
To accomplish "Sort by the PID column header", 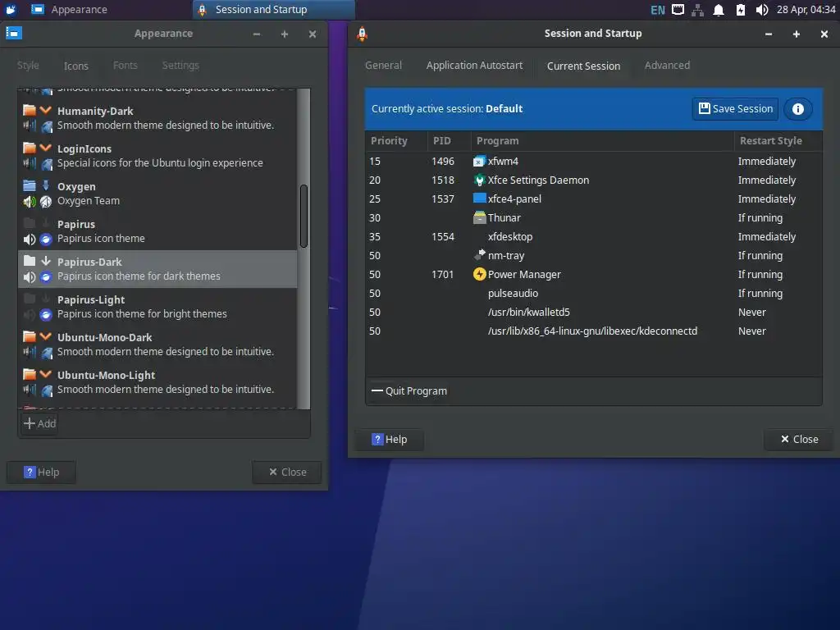I will tap(449, 141).
